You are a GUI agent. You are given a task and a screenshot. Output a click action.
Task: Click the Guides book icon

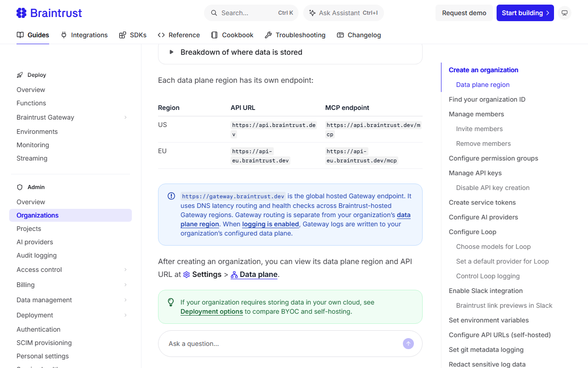coord(20,35)
